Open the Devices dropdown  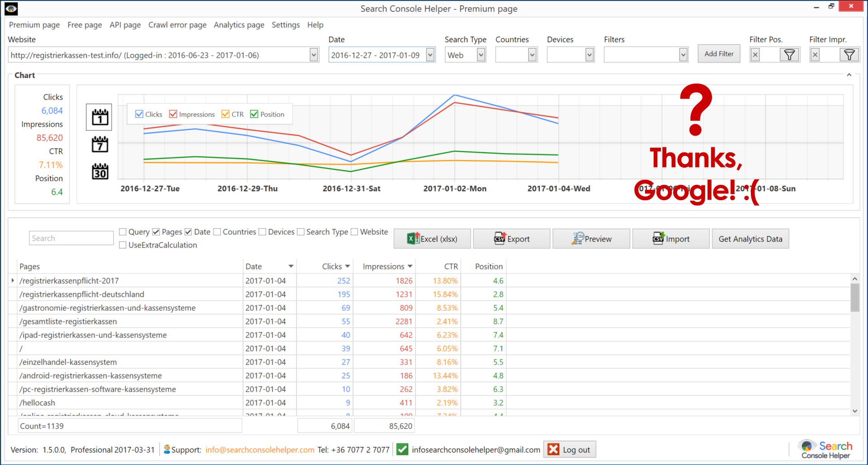point(589,55)
